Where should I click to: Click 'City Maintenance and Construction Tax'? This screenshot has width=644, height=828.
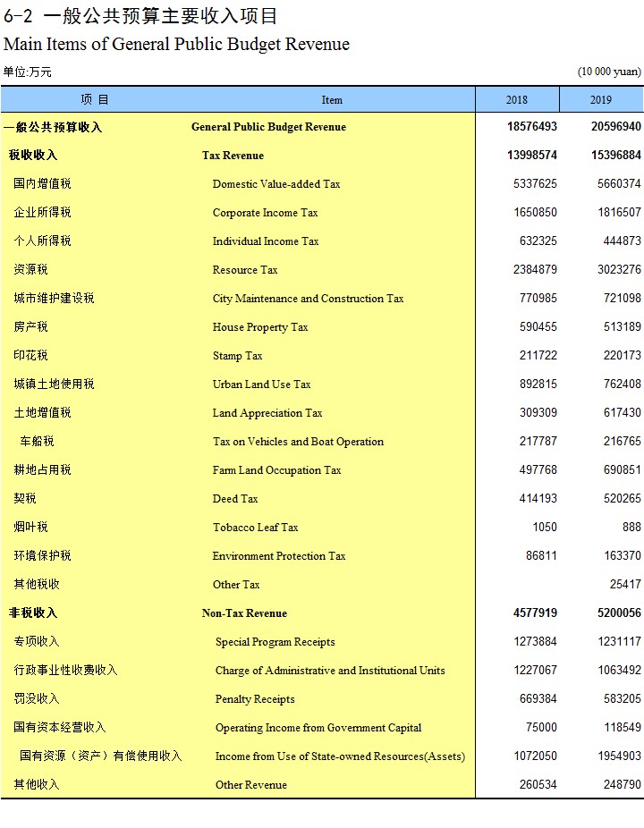[308, 299]
